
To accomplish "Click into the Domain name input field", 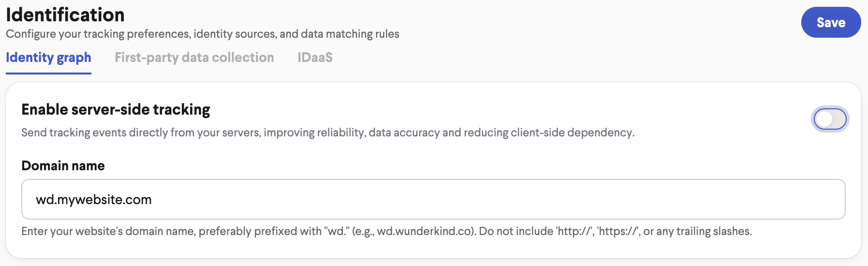I will (x=433, y=199).
